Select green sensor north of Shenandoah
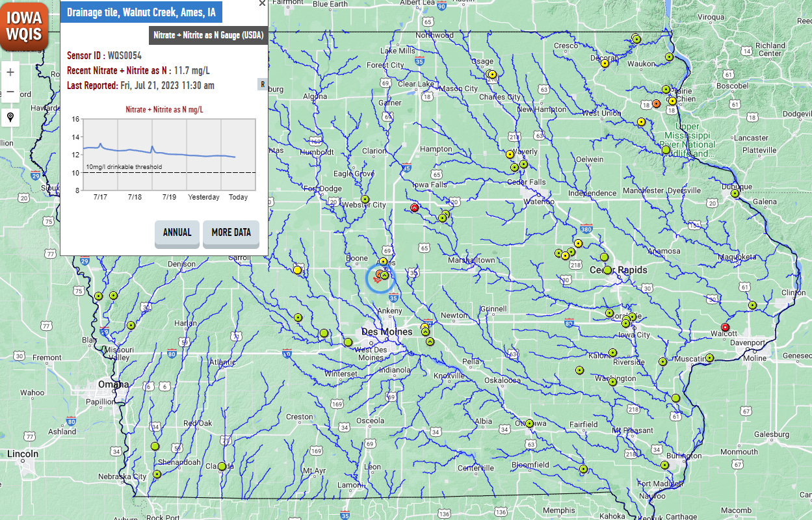 (x=155, y=447)
